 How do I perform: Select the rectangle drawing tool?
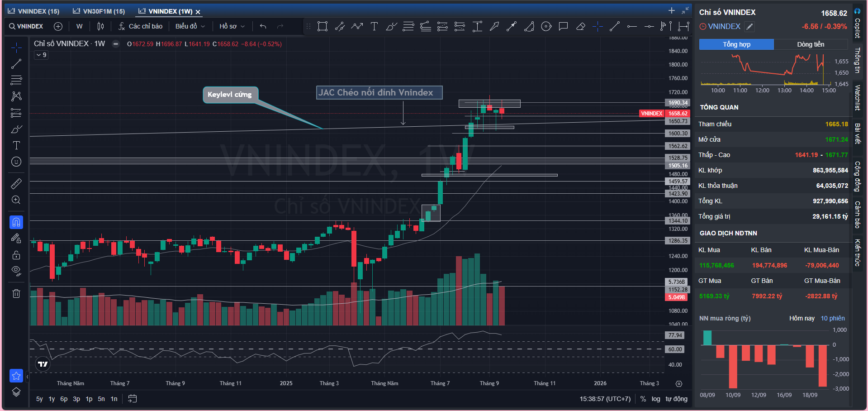[x=323, y=26]
